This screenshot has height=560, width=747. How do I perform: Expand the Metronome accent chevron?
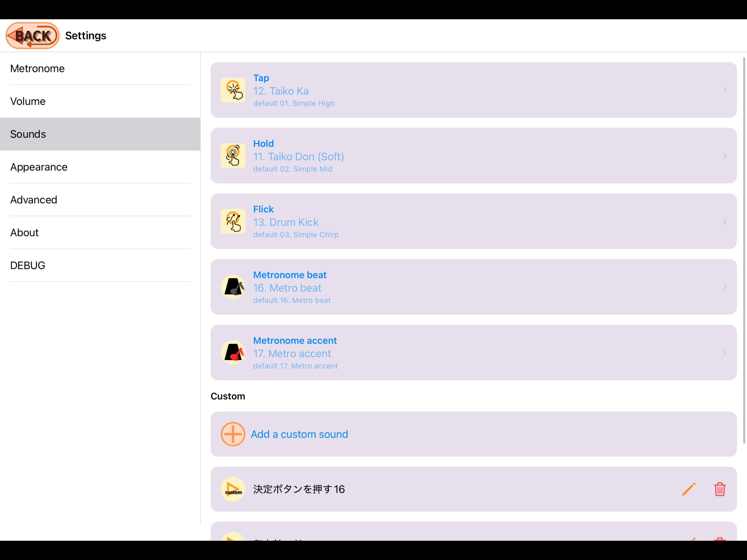[724, 353]
